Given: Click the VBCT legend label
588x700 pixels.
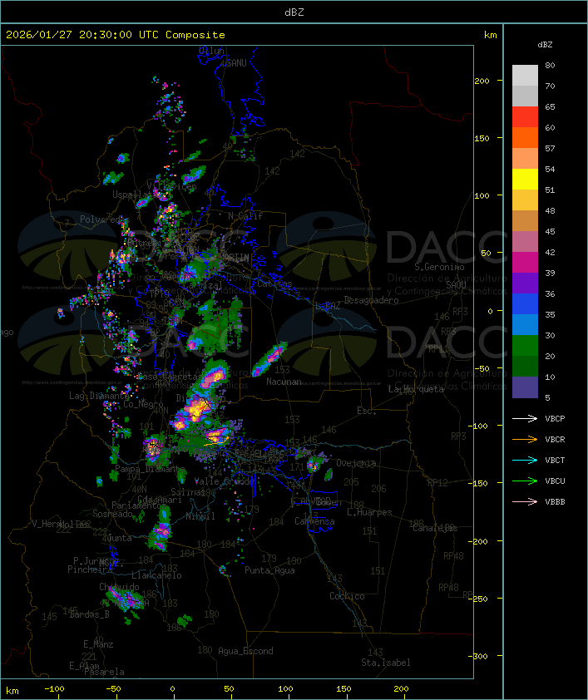Looking at the screenshot, I should 555,461.
